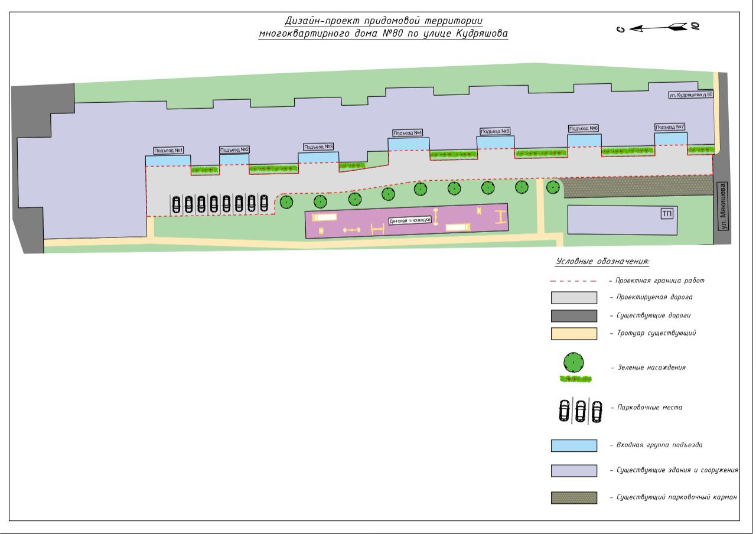Click the blue 'Входная группа подъезда' swatch

tap(573, 445)
